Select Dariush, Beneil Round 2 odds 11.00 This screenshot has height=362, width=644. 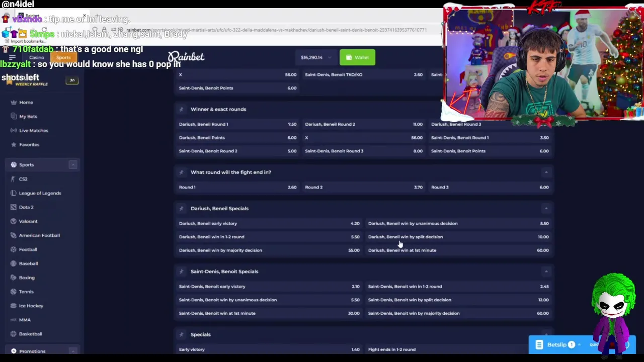pyautogui.click(x=364, y=124)
